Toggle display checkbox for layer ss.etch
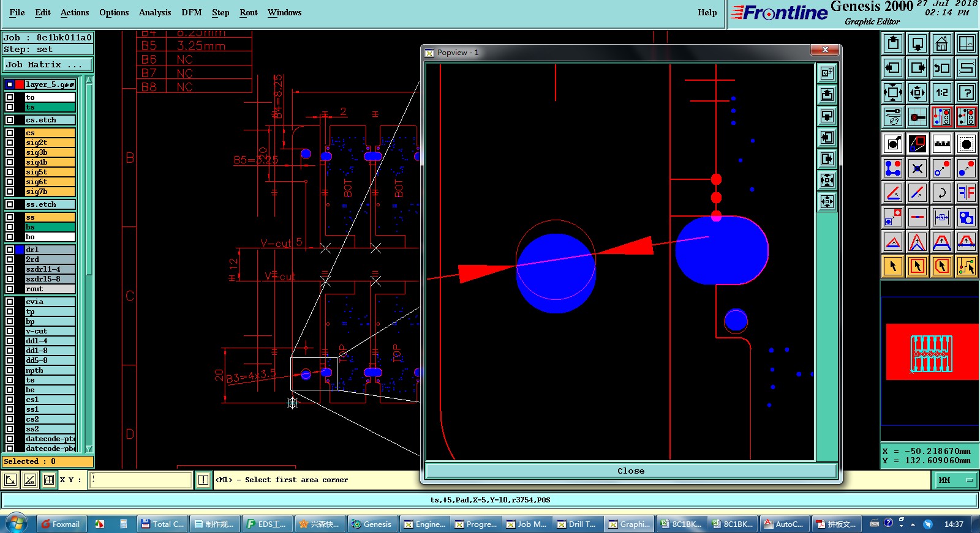 10,204
